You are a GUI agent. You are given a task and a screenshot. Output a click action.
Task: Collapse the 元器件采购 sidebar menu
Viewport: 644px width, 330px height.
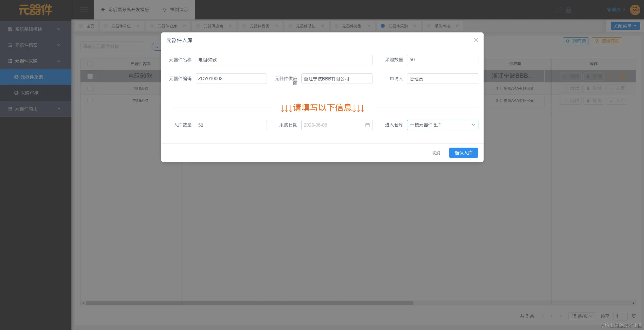click(x=59, y=61)
